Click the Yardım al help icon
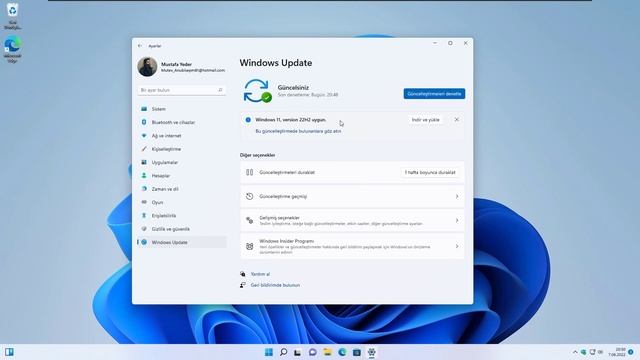 click(243, 274)
